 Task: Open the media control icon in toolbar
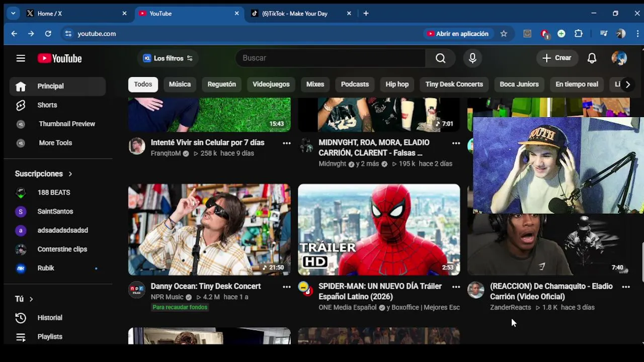[x=604, y=34]
